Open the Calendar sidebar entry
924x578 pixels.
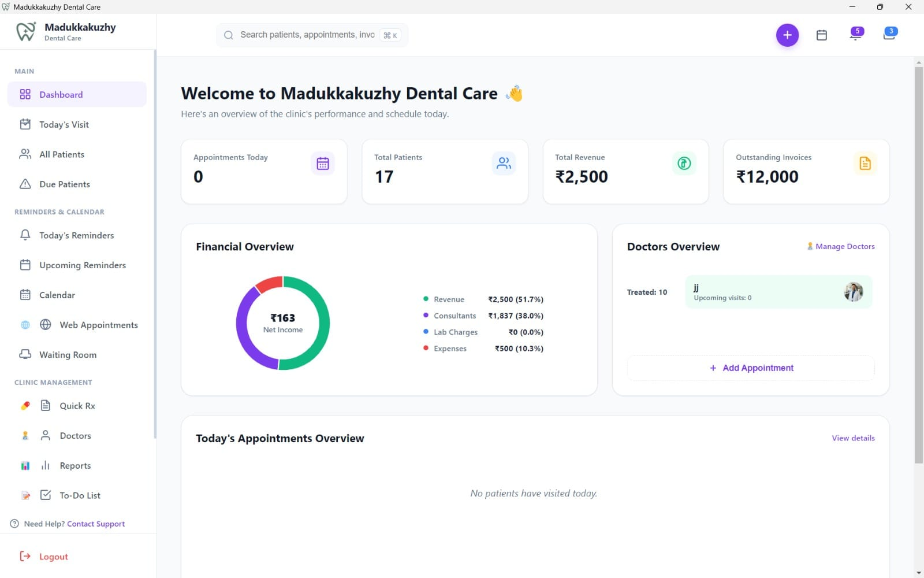(77, 295)
